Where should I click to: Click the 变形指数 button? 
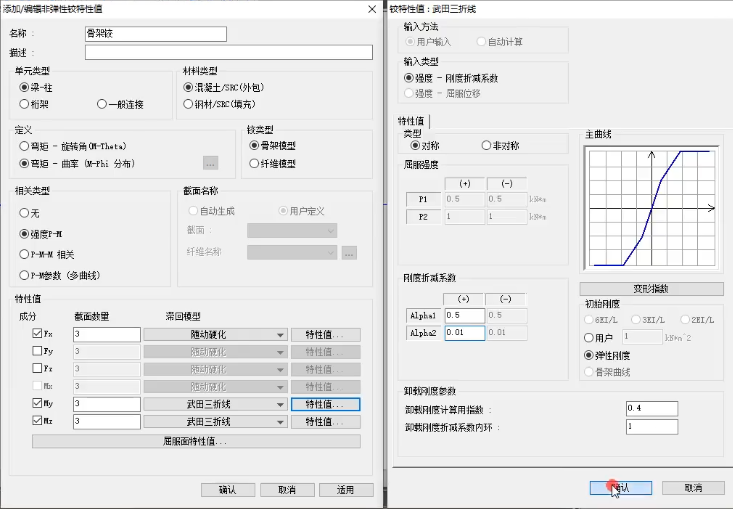click(x=651, y=288)
